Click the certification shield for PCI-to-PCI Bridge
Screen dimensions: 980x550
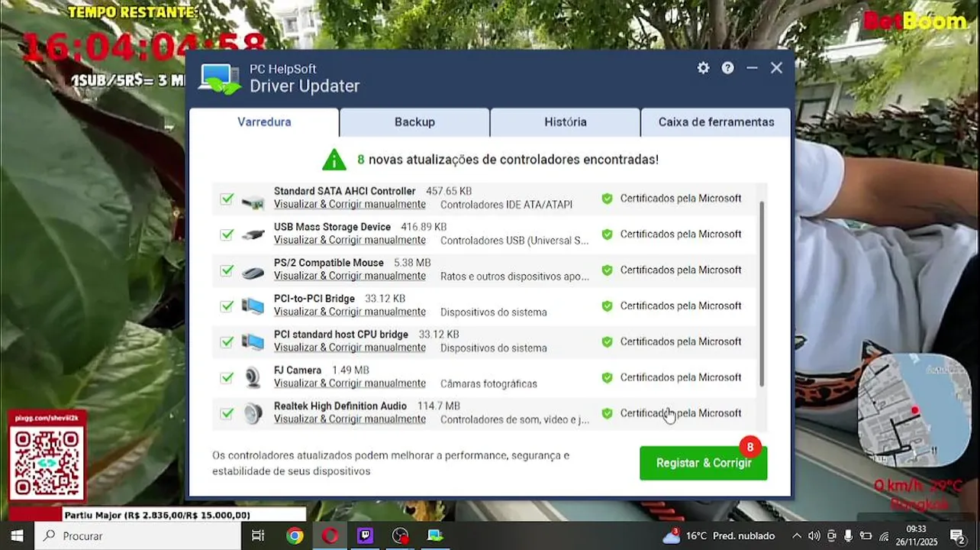(x=607, y=306)
